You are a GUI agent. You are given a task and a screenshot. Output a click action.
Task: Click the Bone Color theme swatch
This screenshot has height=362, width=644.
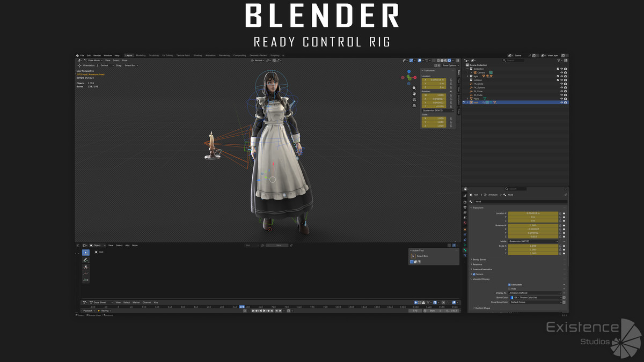pyautogui.click(x=511, y=298)
